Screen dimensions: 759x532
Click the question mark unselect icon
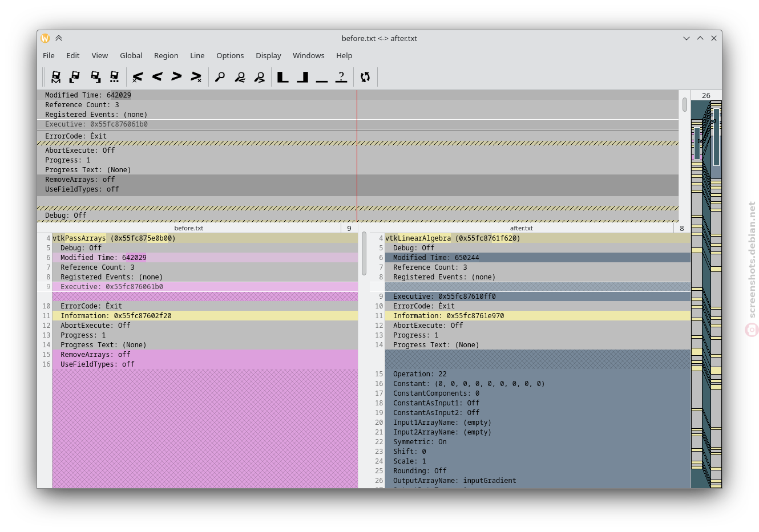341,76
